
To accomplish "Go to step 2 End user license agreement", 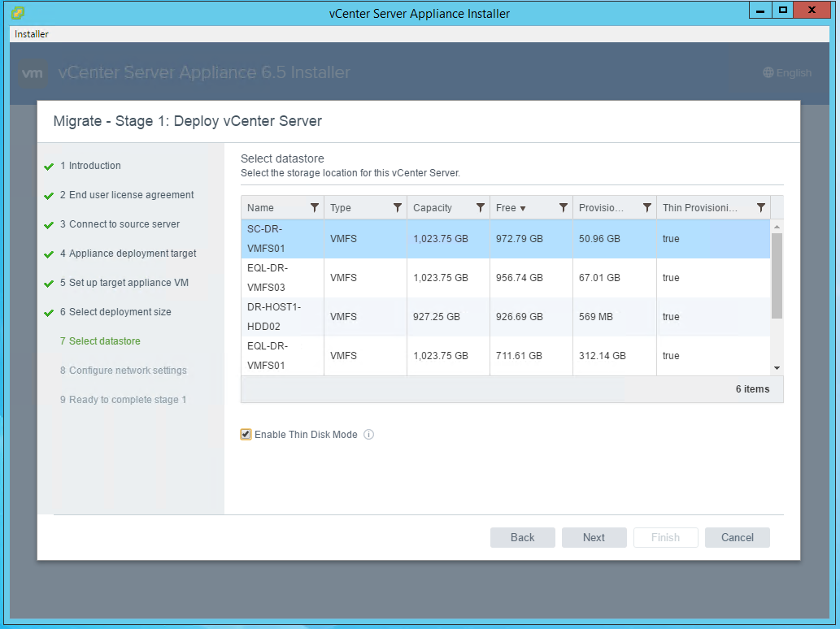I will 126,195.
